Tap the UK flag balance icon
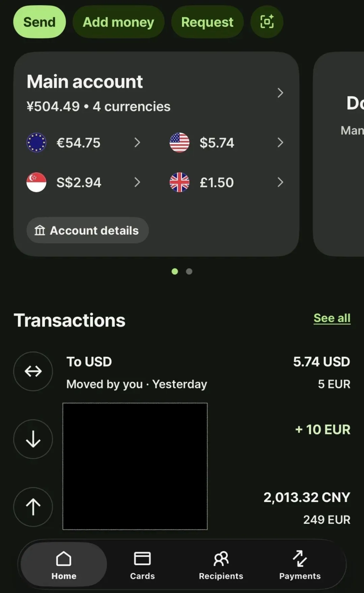The width and height of the screenshot is (364, 593). 179,182
